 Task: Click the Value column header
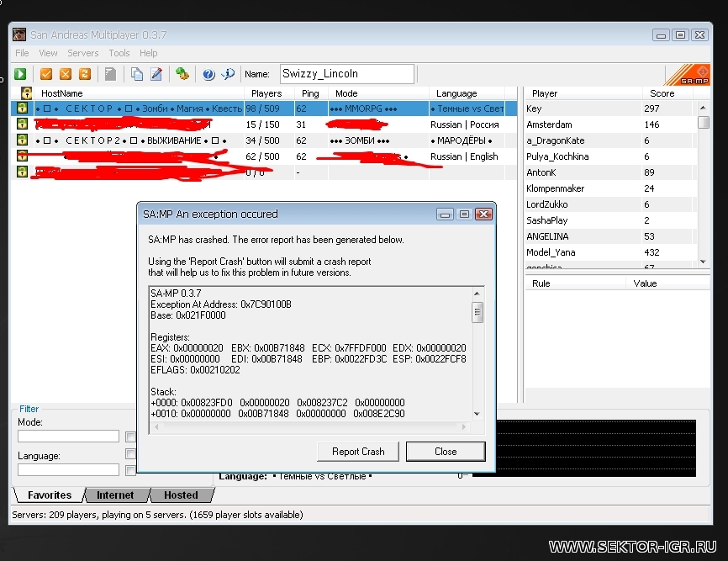tap(667, 283)
